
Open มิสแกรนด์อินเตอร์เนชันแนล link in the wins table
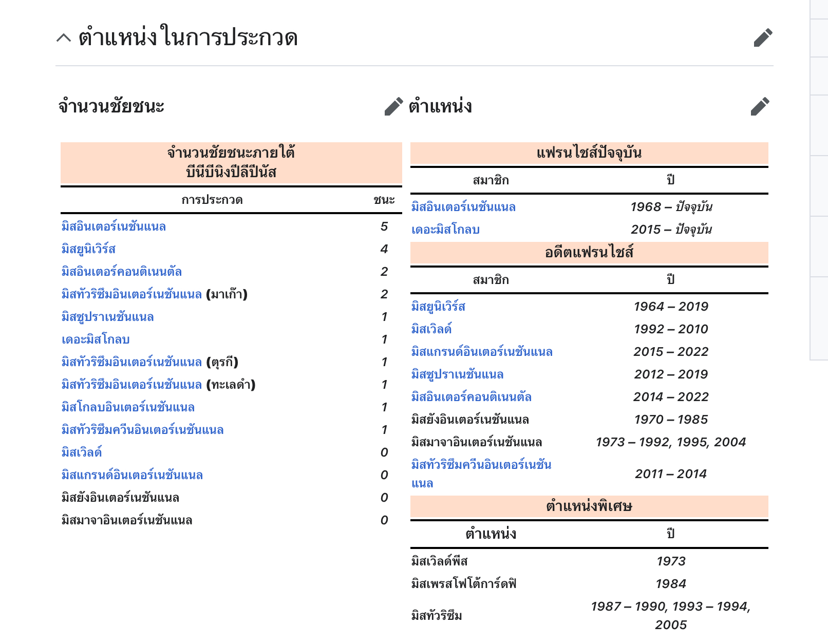132,475
